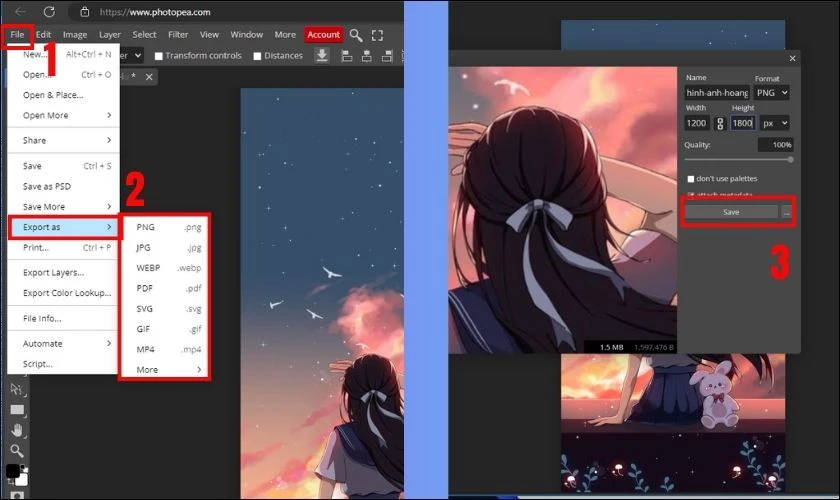Check the don't use palettes option
Image resolution: width=840 pixels, height=500 pixels.
[x=691, y=178]
